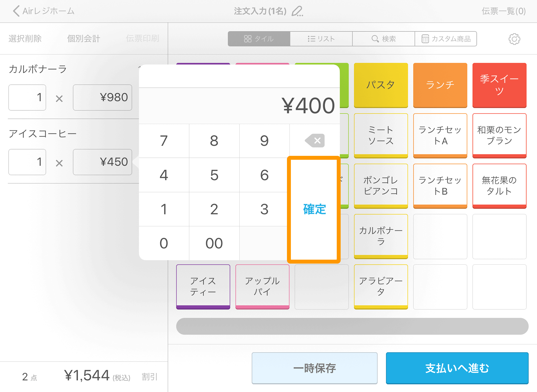Add アラビアータ to order
The width and height of the screenshot is (537, 392).
[381, 287]
